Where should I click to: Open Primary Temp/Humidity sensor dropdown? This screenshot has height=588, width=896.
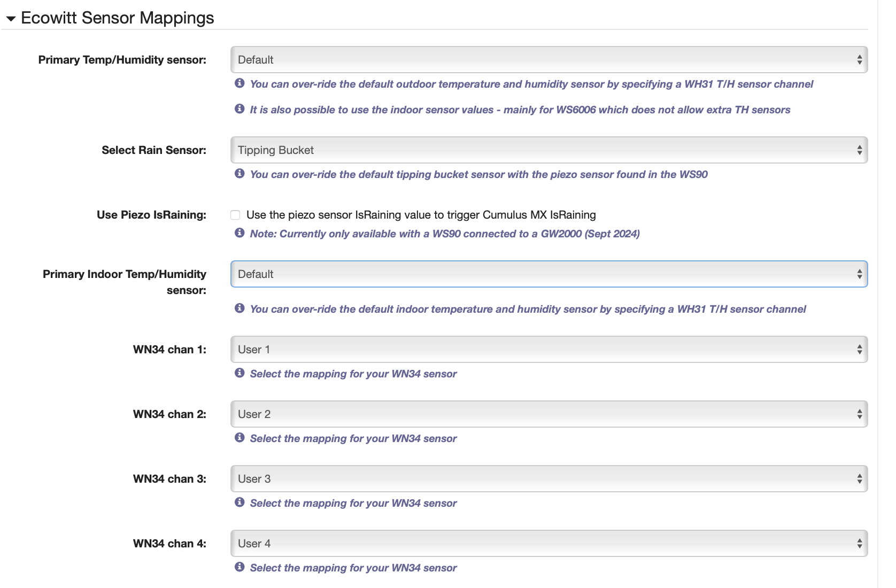pos(549,60)
